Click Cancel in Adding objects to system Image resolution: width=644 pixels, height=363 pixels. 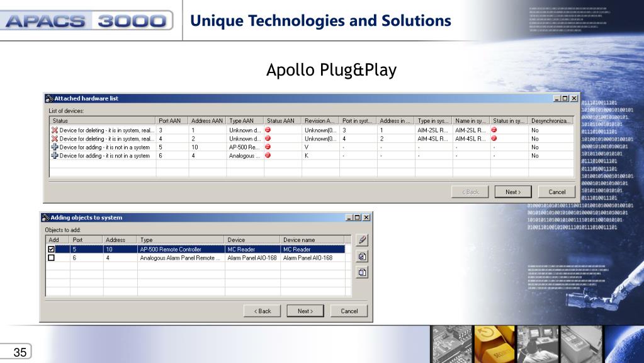point(349,311)
